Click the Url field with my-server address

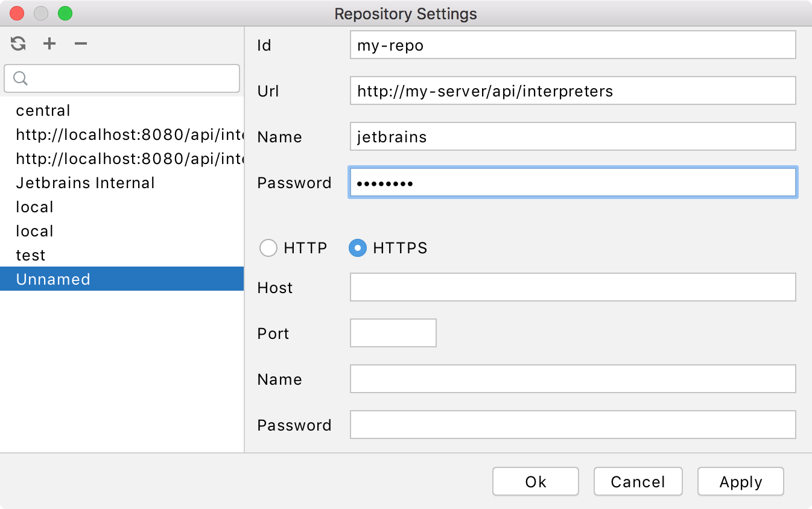(572, 90)
